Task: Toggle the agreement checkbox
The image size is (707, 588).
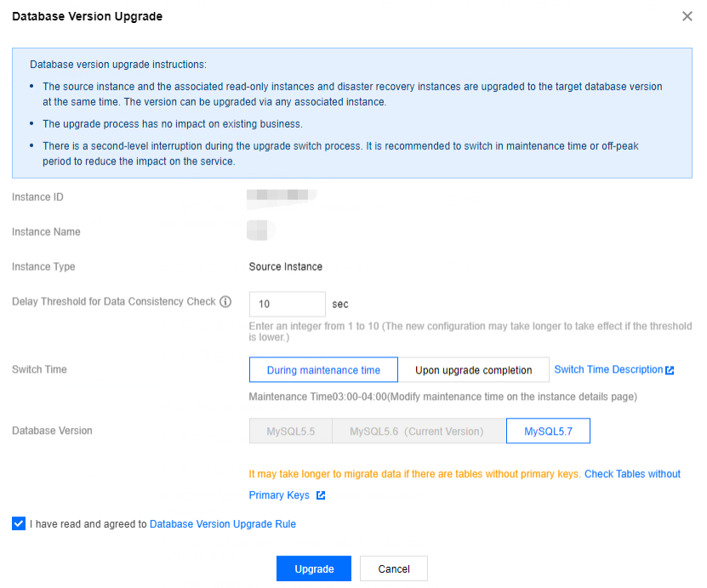Action: 19,524
